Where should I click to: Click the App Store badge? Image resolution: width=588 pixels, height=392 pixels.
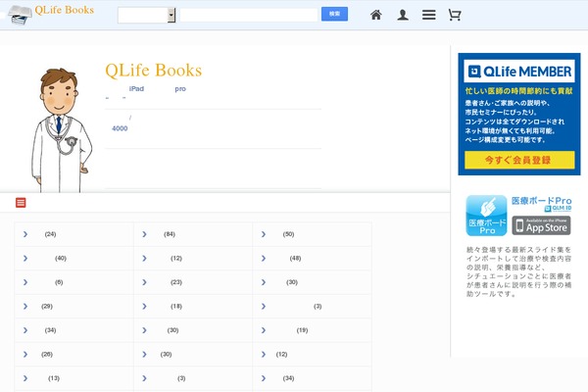click(x=541, y=225)
